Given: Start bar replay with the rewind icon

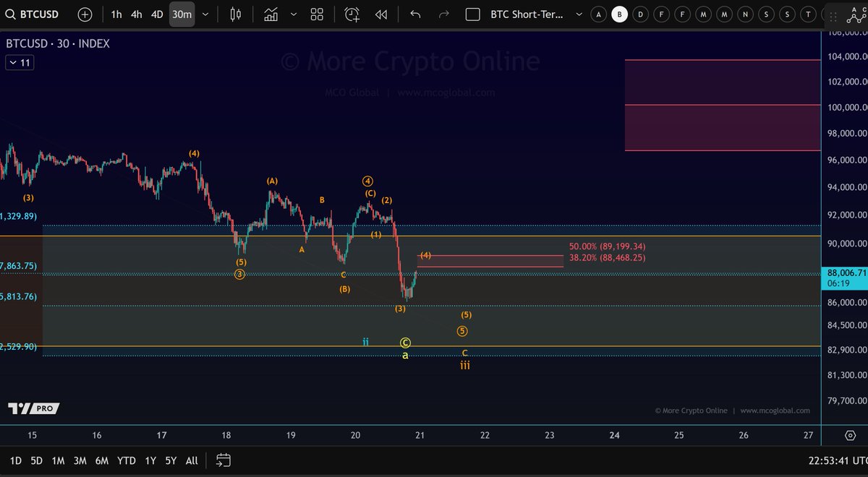Looking at the screenshot, I should coord(381,14).
